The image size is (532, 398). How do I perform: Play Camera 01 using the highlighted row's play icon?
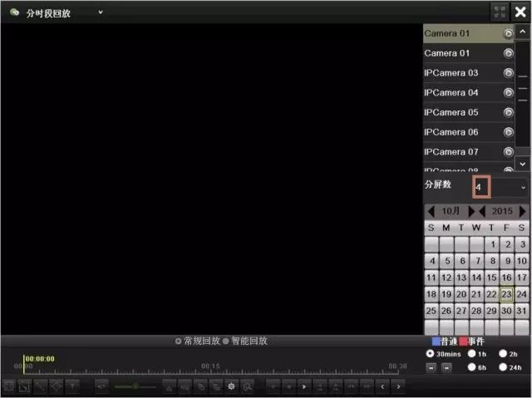(508, 33)
